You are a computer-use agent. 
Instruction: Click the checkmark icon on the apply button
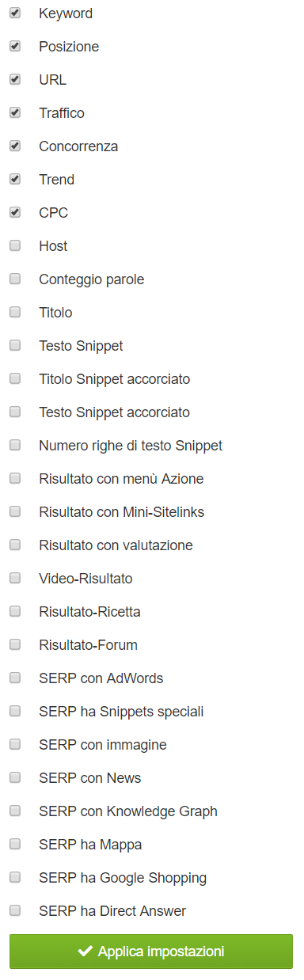click(x=85, y=951)
